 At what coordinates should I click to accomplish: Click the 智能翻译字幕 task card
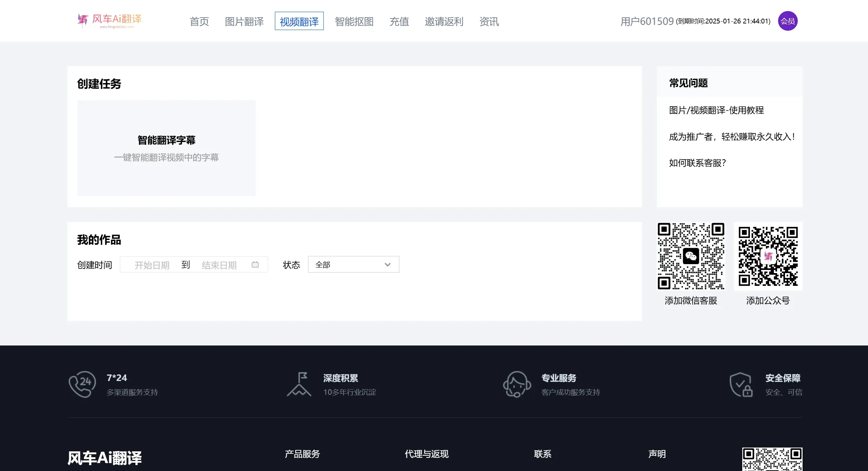(x=166, y=148)
